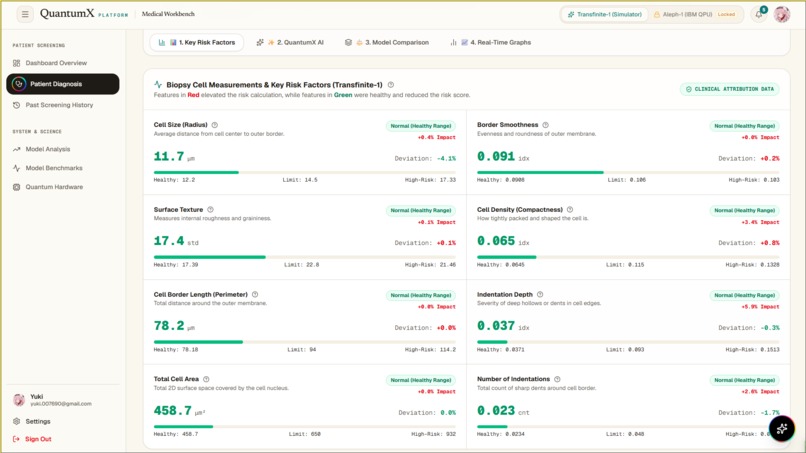This screenshot has height=453, width=806.
Task: Click the Dashboard Overview grid icon
Action: [16, 63]
